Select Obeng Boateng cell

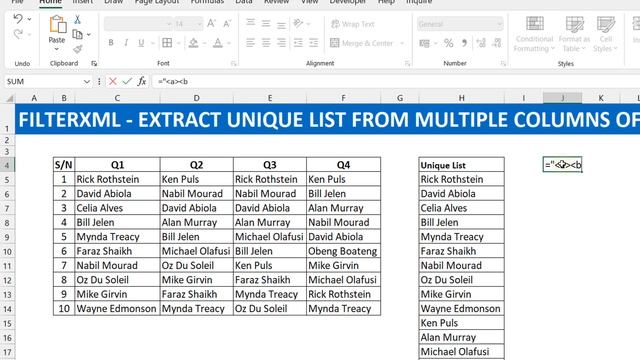coord(343,251)
